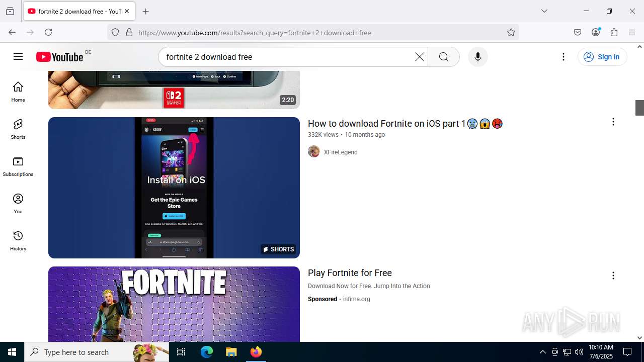Open the tracking protection shield

coord(115,32)
